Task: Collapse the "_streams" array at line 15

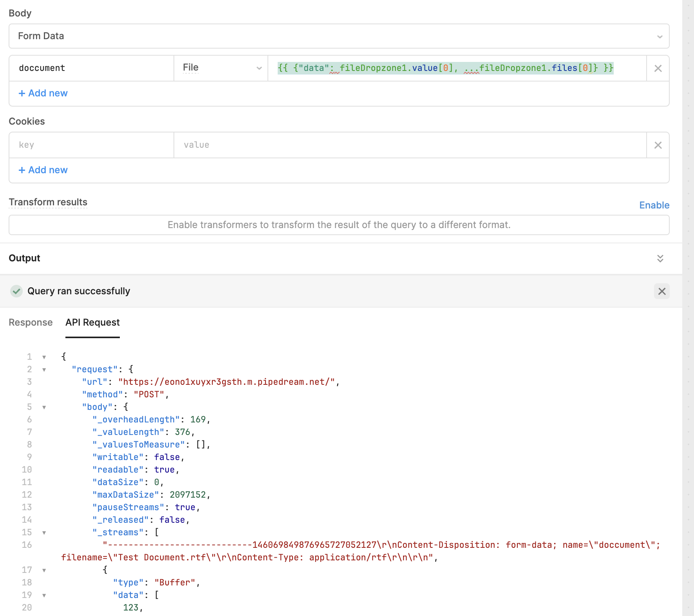Action: [44, 533]
